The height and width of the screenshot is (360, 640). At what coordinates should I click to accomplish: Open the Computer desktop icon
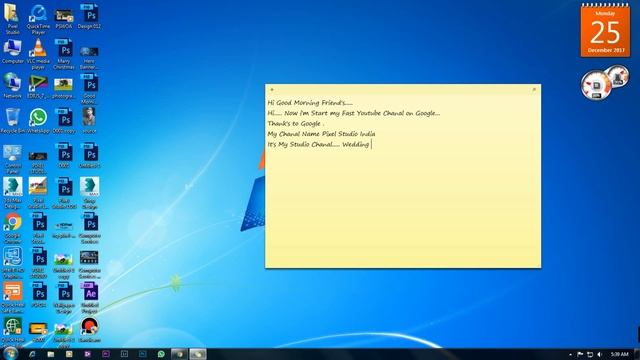pyautogui.click(x=13, y=51)
